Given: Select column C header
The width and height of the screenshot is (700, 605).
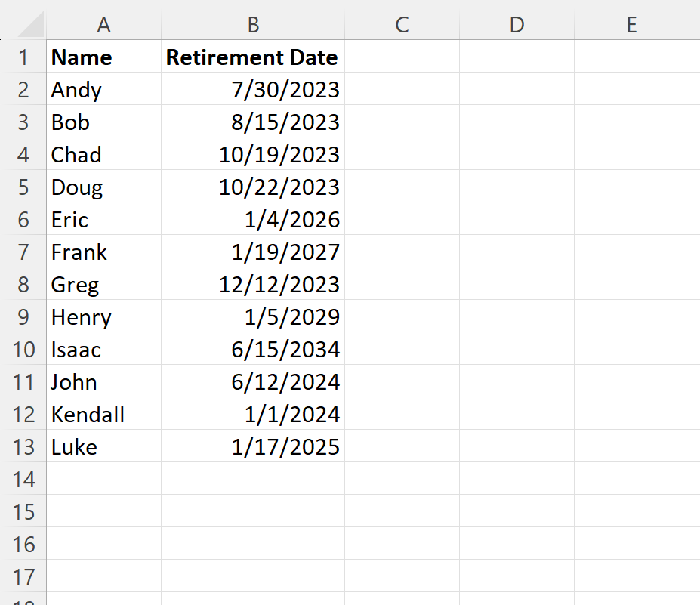Looking at the screenshot, I should click(x=402, y=25).
